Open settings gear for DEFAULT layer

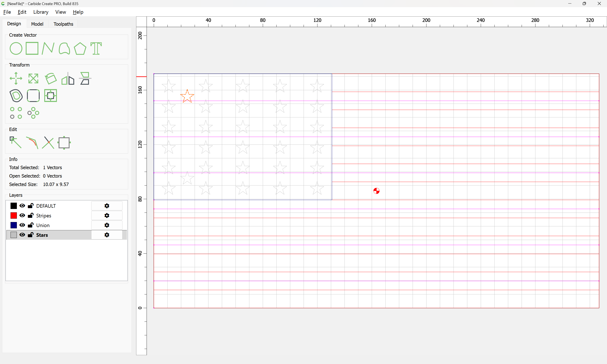click(107, 206)
